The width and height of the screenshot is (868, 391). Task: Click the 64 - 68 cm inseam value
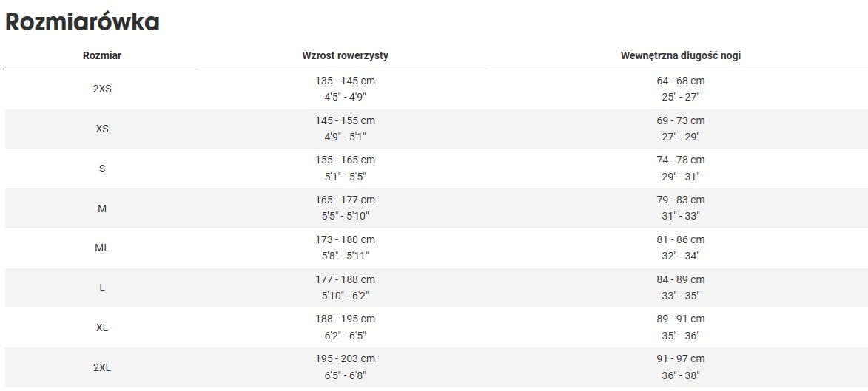(x=680, y=81)
